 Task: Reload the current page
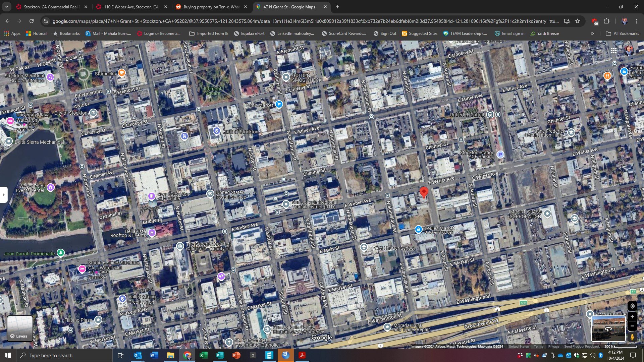coord(32,21)
